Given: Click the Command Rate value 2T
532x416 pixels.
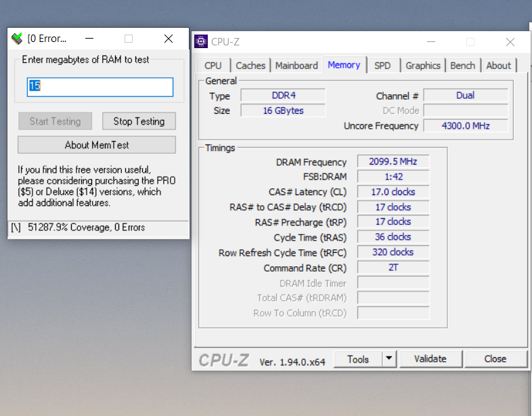Looking at the screenshot, I should [x=393, y=268].
